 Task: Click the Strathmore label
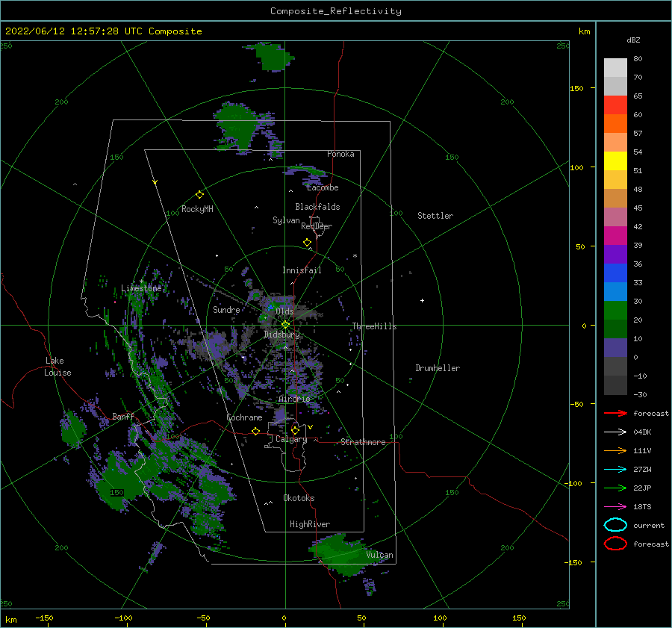click(363, 442)
